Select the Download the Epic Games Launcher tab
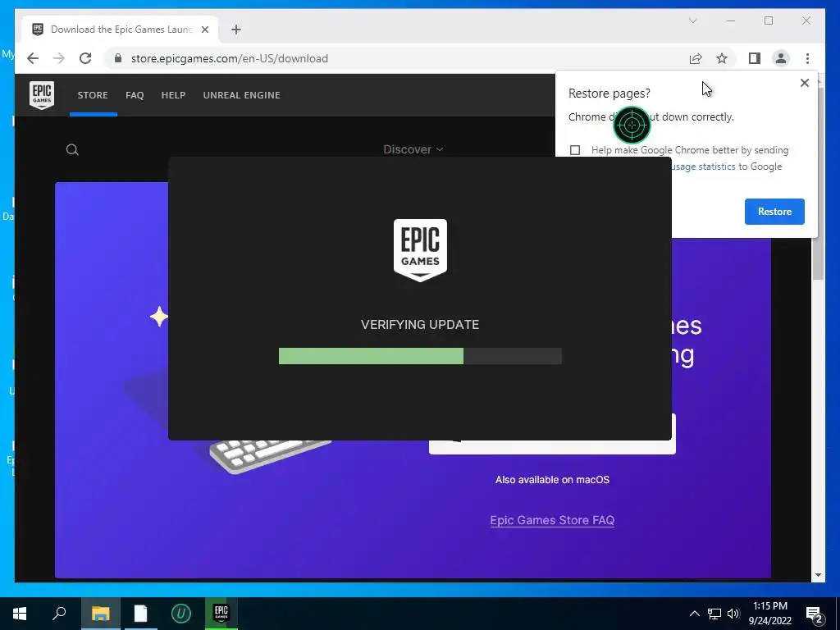This screenshot has width=840, height=630. tap(121, 30)
